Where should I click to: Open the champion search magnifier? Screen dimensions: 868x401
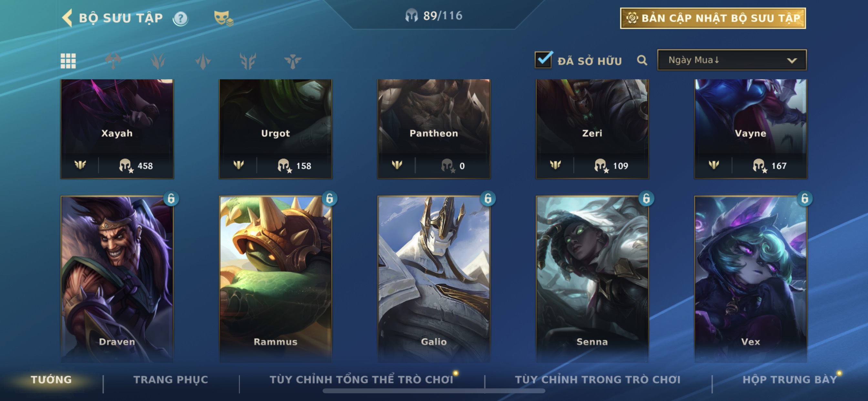(642, 61)
